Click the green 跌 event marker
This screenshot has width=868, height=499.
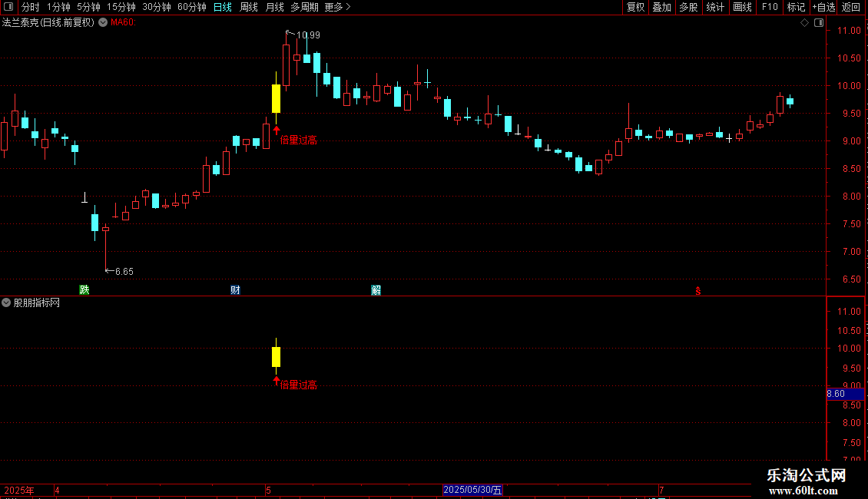tap(84, 290)
